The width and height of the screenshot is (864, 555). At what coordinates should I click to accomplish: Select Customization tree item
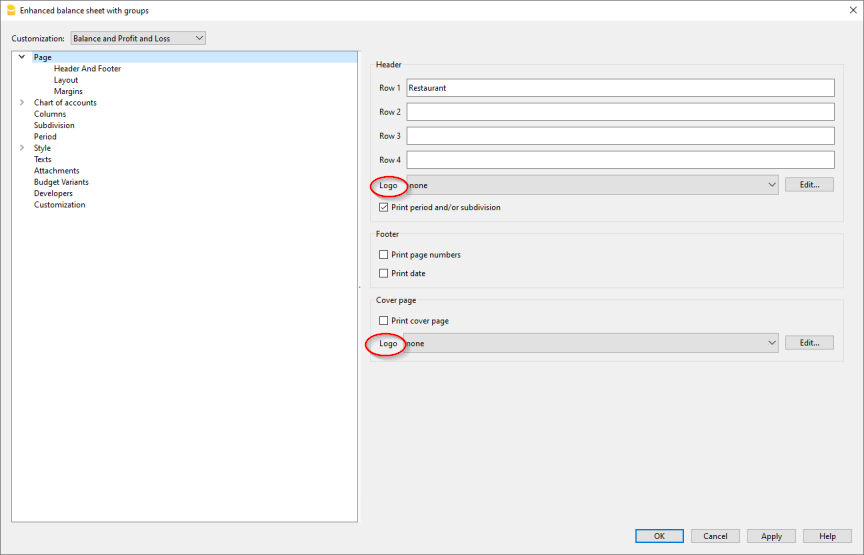coord(60,204)
